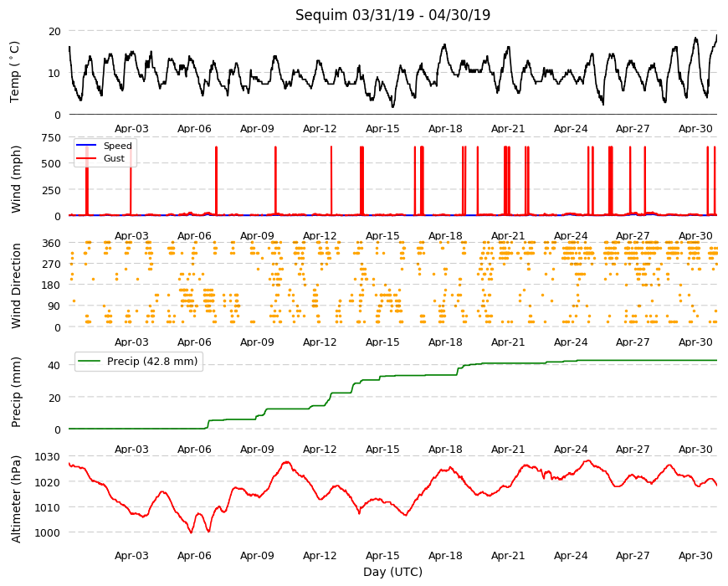Click the Altimeter (hPa) axis label

coord(16,499)
